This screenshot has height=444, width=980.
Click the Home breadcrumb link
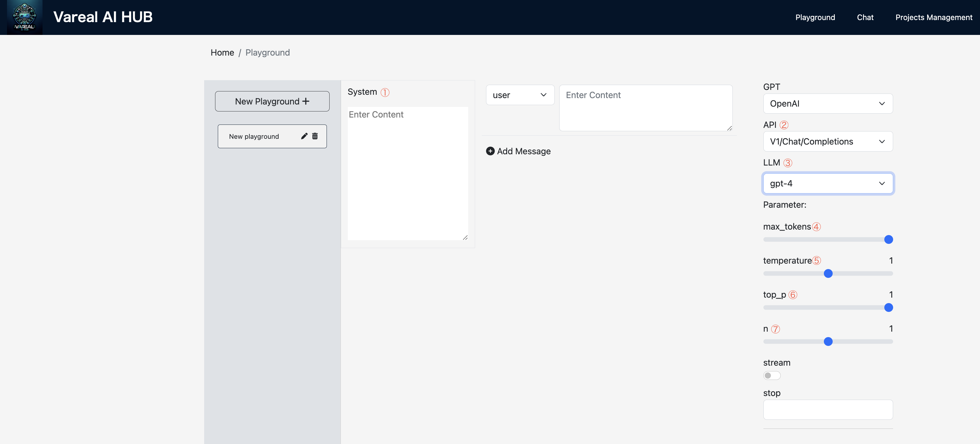point(222,53)
